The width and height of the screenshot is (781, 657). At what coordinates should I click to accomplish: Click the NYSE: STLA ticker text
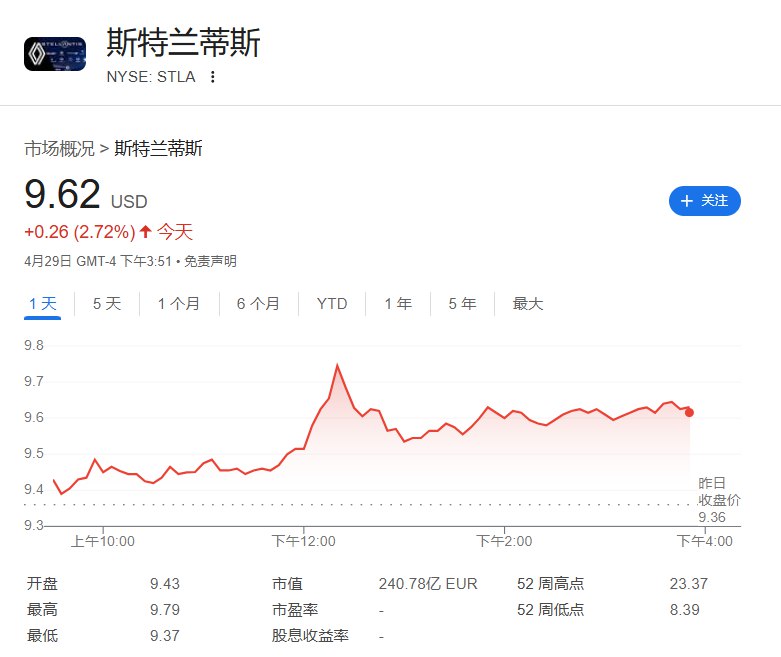point(151,77)
